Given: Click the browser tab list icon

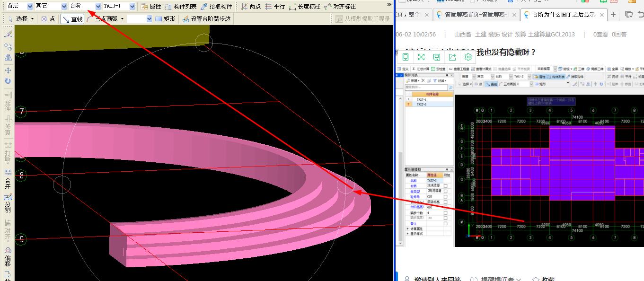Looking at the screenshot, I should (x=629, y=15).
